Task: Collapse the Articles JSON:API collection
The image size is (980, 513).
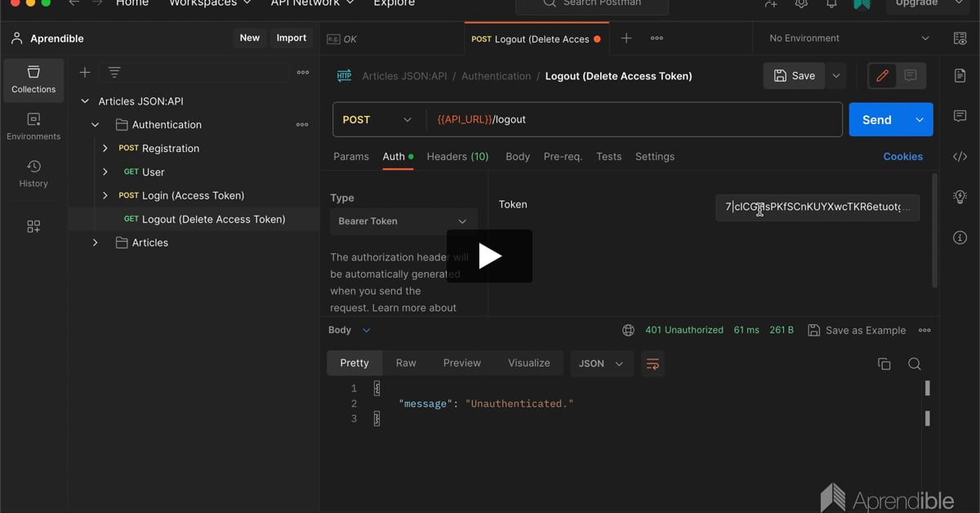Action: pos(85,101)
